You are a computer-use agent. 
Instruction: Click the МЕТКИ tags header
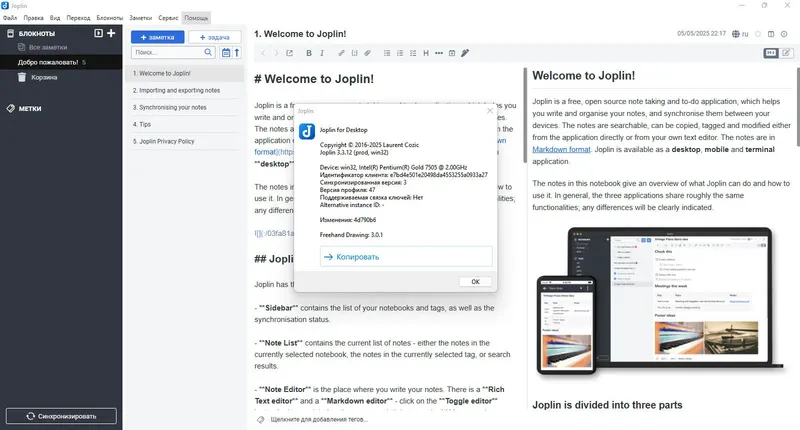pos(30,109)
